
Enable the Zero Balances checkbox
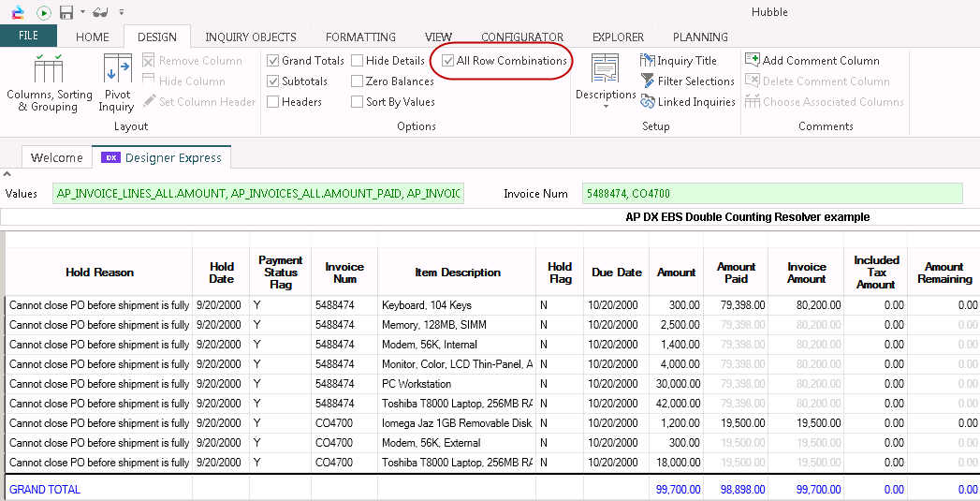coord(358,81)
